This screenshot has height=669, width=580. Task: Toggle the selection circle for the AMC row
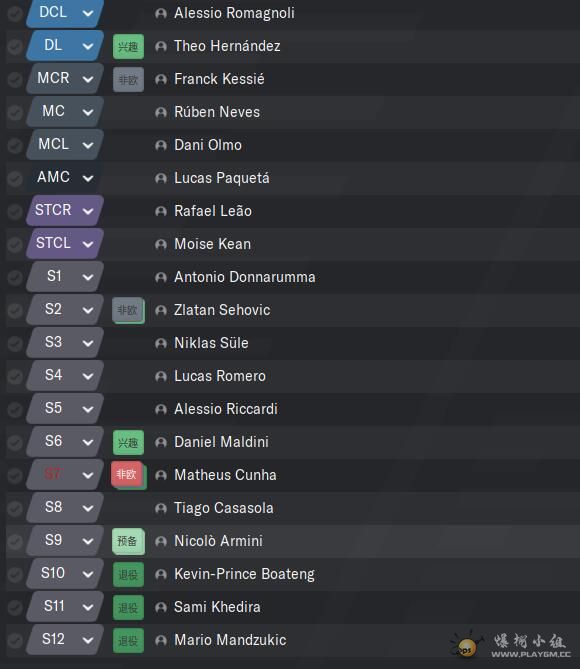tap(15, 178)
